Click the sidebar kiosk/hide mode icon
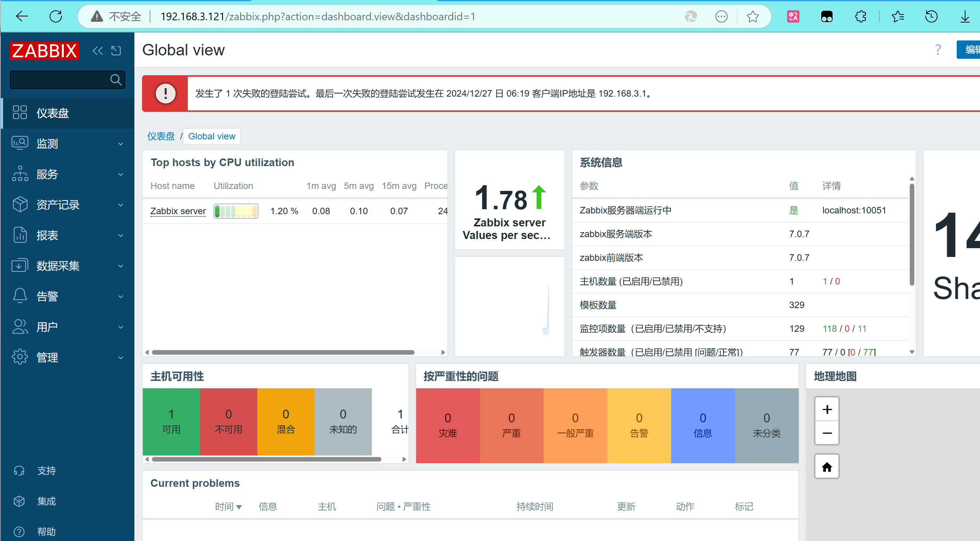 click(116, 51)
